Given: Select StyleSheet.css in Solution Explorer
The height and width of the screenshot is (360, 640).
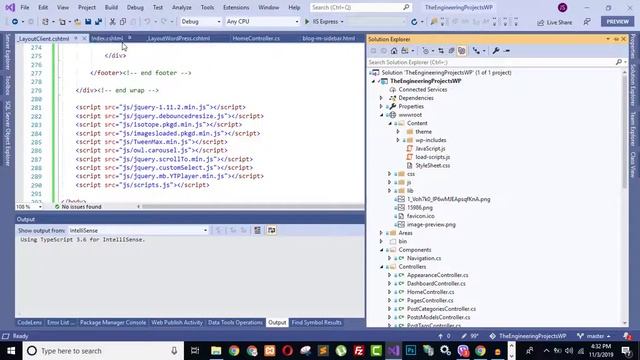Looking at the screenshot, I should click(x=433, y=166).
